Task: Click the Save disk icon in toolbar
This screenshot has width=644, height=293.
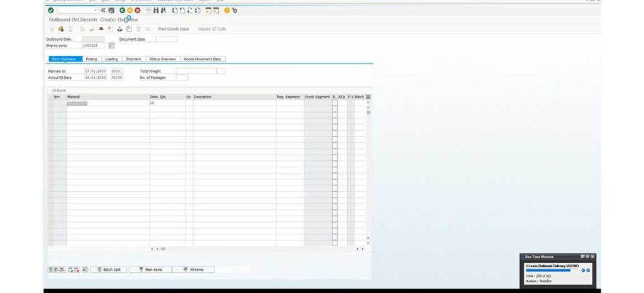Action: [x=111, y=11]
